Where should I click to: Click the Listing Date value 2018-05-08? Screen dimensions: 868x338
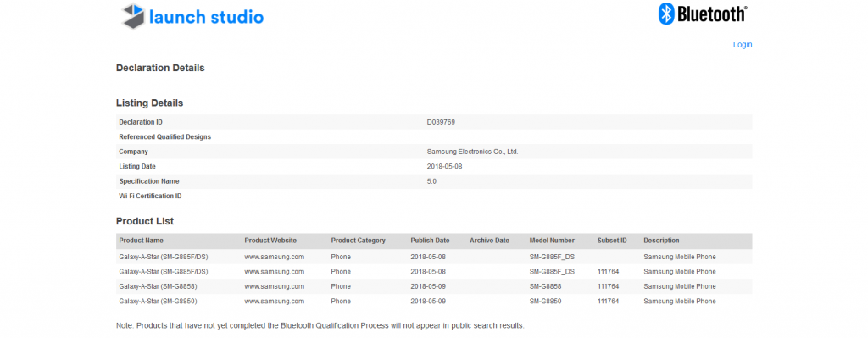coord(444,167)
